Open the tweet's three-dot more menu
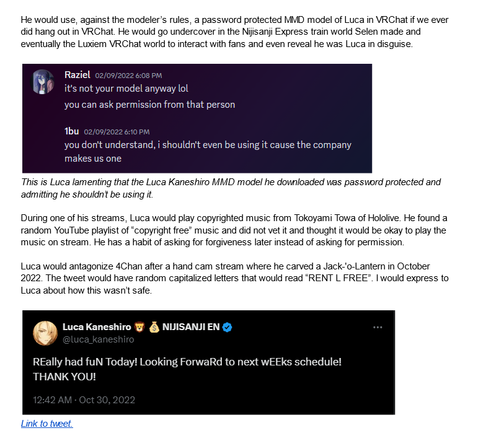 point(378,327)
